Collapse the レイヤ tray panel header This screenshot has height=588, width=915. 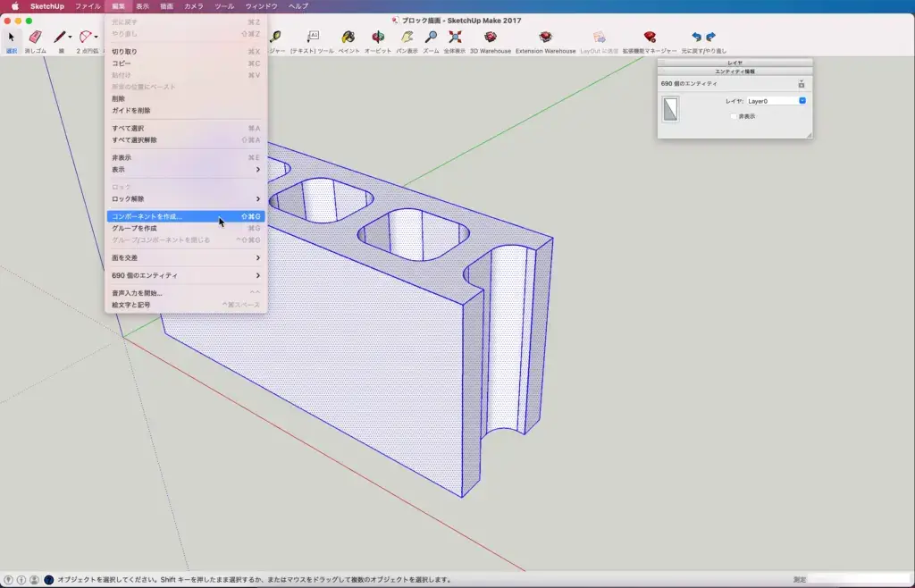click(x=735, y=63)
